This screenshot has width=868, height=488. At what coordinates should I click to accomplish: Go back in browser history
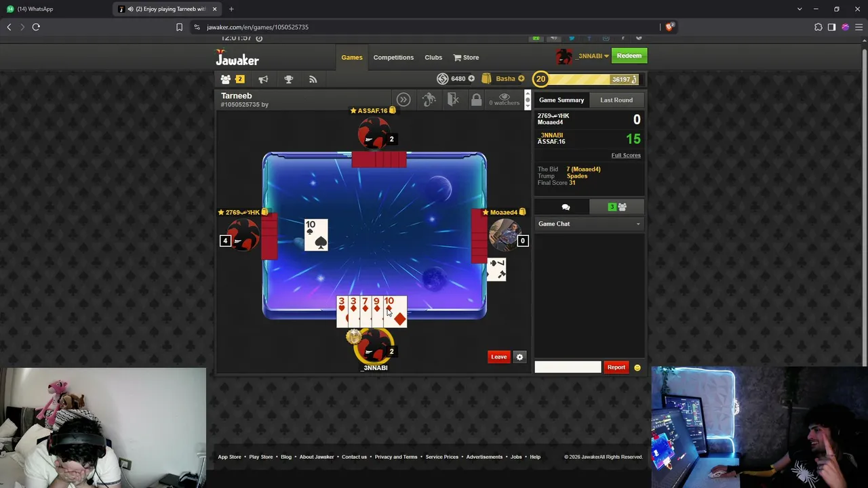click(x=9, y=27)
